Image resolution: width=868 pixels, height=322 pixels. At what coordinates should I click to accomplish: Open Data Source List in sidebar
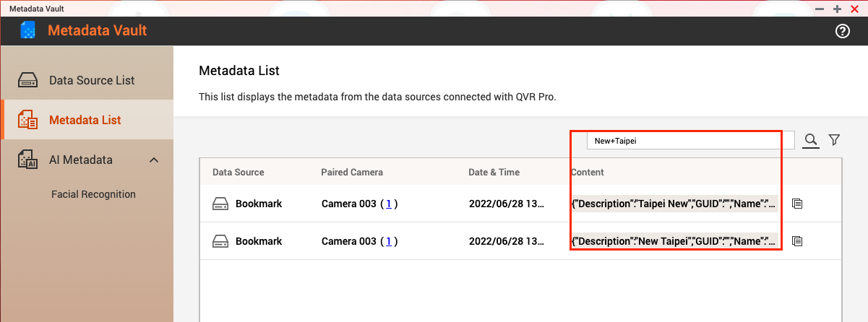91,80
